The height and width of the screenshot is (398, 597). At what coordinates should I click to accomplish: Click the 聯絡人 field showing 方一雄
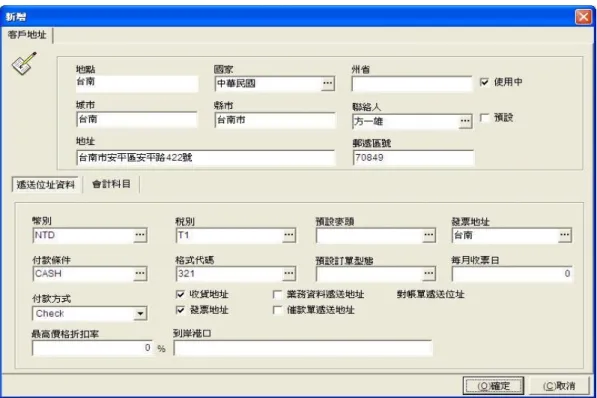point(406,121)
